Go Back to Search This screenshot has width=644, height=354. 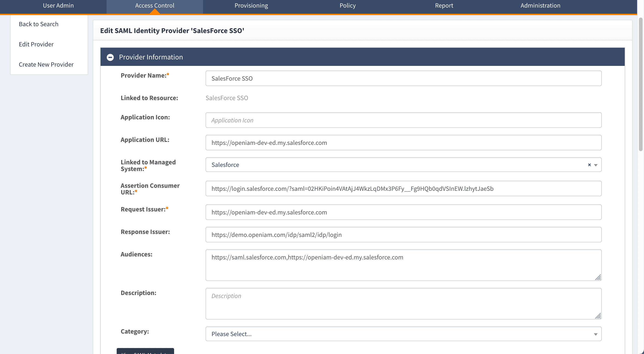(x=39, y=24)
